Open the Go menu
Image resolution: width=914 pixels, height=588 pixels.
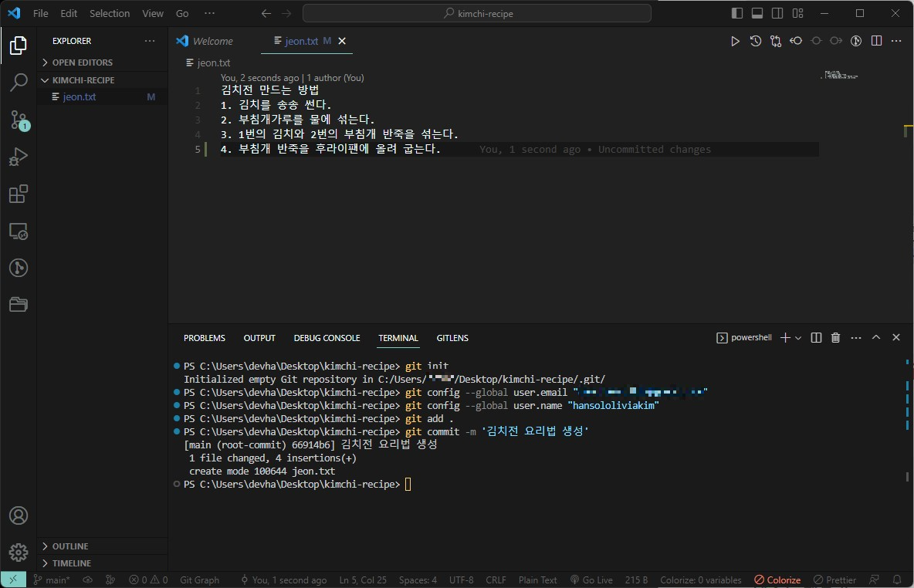pos(182,13)
